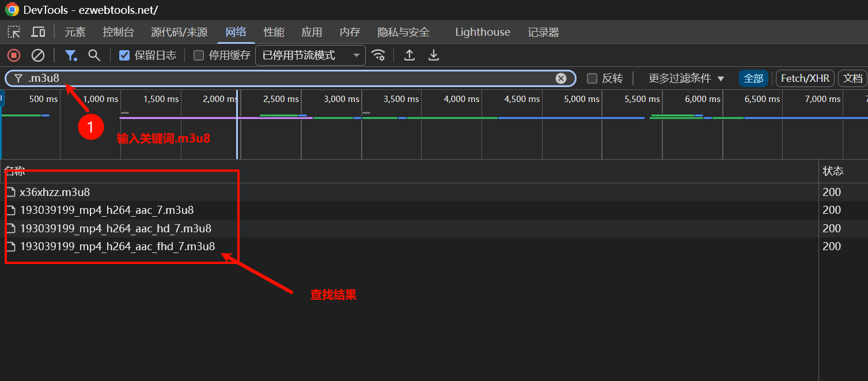Open network search with the magnifier icon
Image resolution: width=868 pixels, height=381 pixels.
point(94,55)
